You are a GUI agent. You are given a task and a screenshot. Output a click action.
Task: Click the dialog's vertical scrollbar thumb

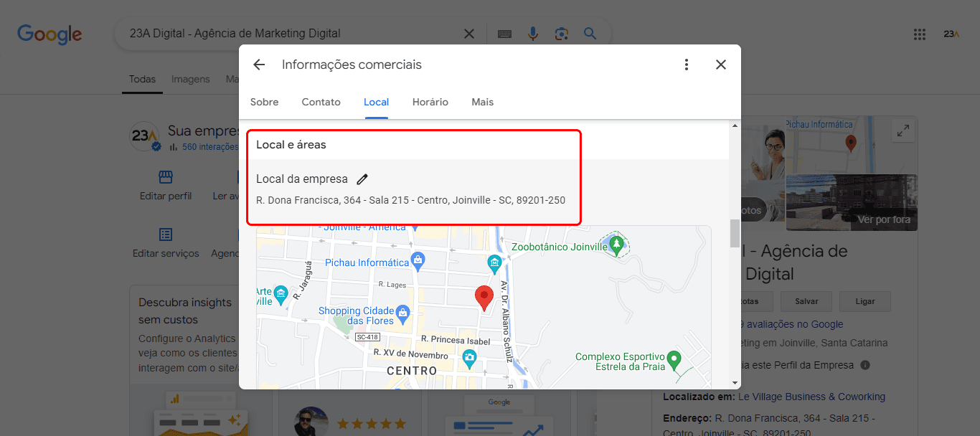coord(735,233)
